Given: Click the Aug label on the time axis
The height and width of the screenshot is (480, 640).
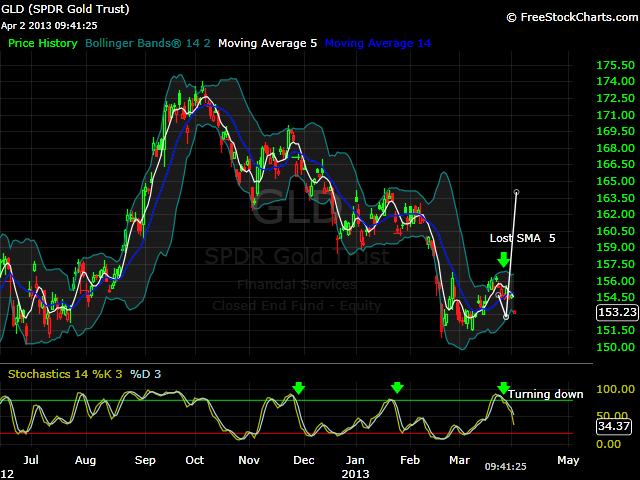Looking at the screenshot, I should click(85, 460).
